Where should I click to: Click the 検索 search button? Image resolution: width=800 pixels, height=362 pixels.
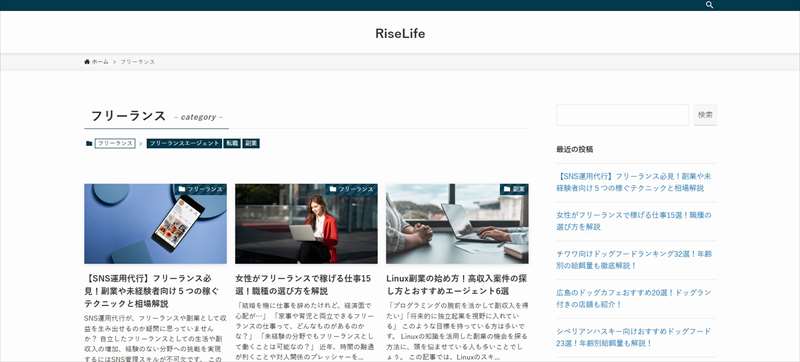705,115
